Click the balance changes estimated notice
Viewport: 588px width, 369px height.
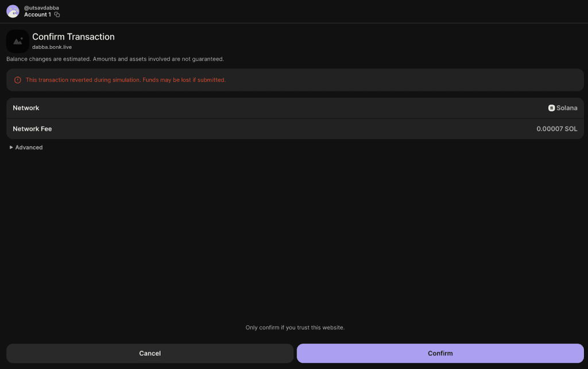115,59
